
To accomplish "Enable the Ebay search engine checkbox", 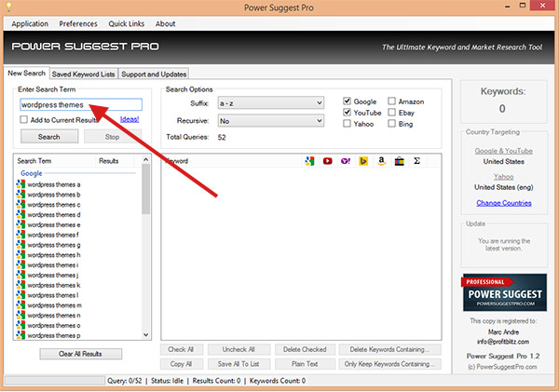I will 392,113.
